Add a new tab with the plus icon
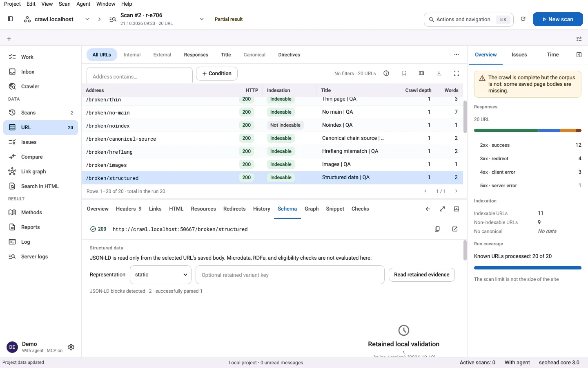 (x=9, y=39)
